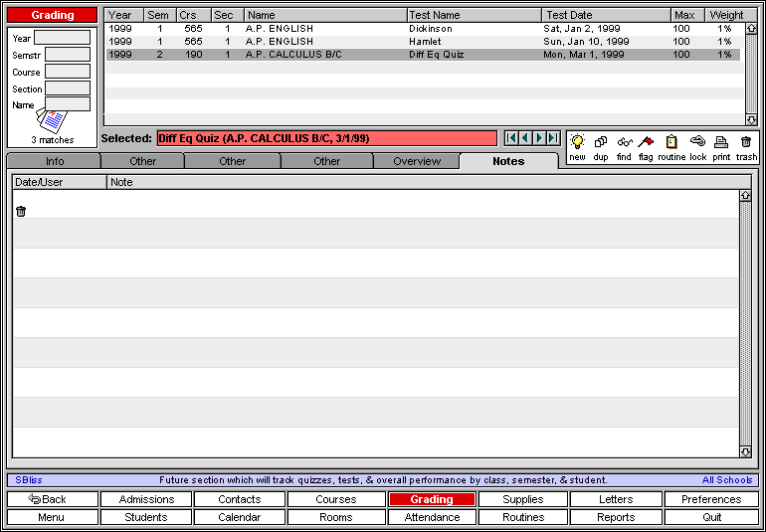Click the top list scroll down arrow
The image size is (766, 532).
coord(751,119)
